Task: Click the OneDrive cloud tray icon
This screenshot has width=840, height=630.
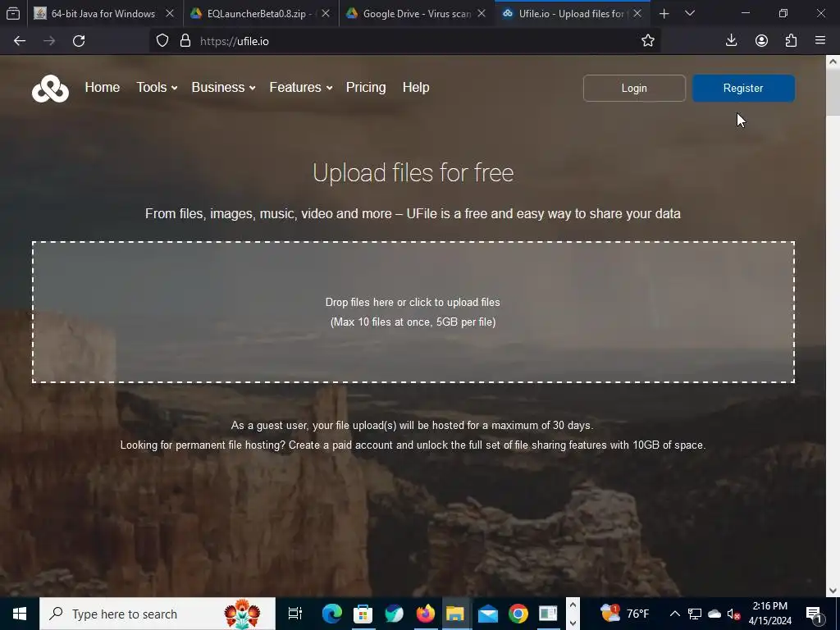Action: click(714, 614)
